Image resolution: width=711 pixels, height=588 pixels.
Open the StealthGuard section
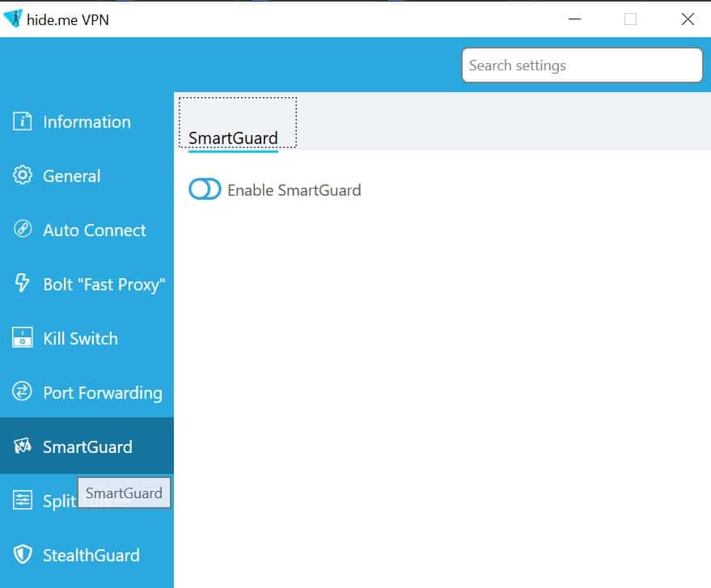pos(87,555)
